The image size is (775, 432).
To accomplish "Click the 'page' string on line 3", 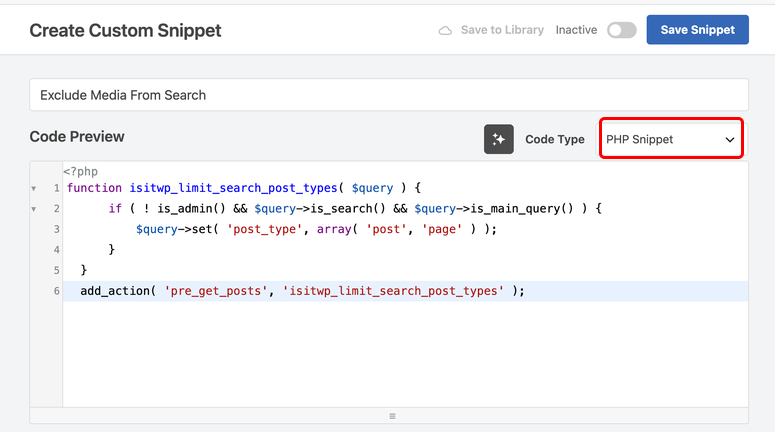I will (442, 229).
